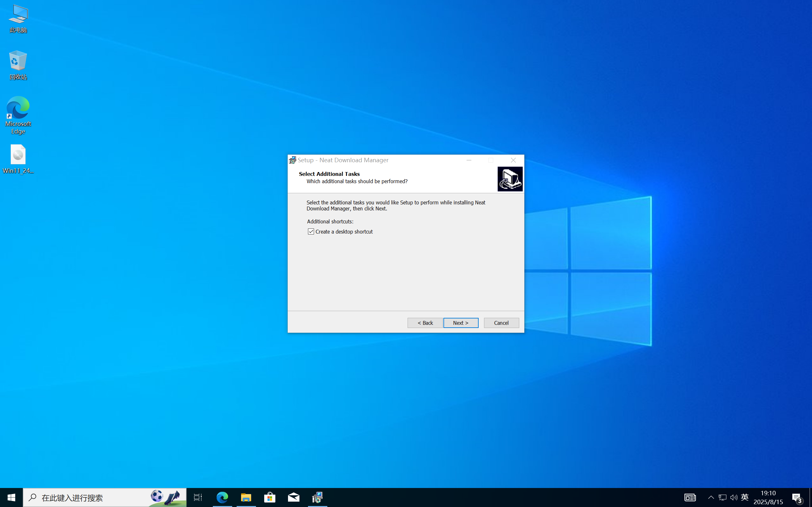This screenshot has width=812, height=507.
Task: Launch Microsoft Store from the taskbar
Action: coord(270,497)
